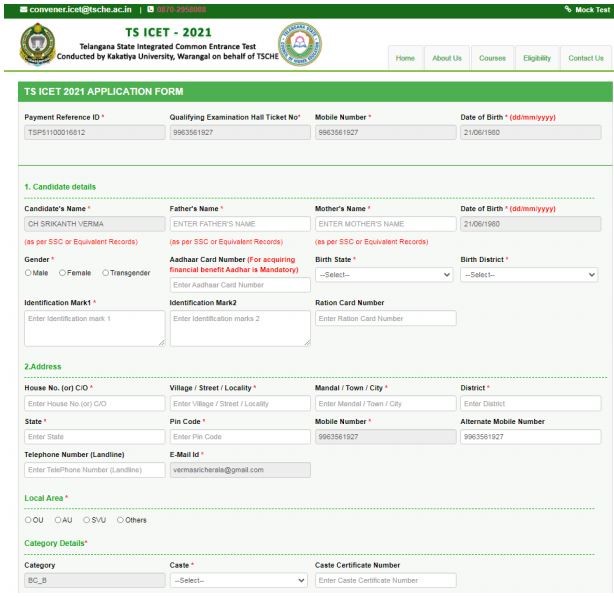Viewport: 614px width, 598px height.
Task: Click the address District input field
Action: (x=531, y=403)
